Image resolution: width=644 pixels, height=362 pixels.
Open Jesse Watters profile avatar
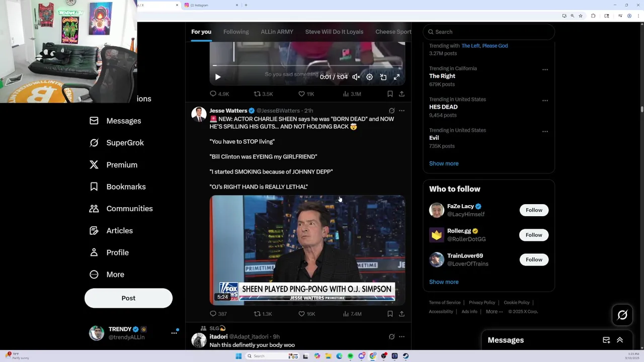tap(199, 114)
